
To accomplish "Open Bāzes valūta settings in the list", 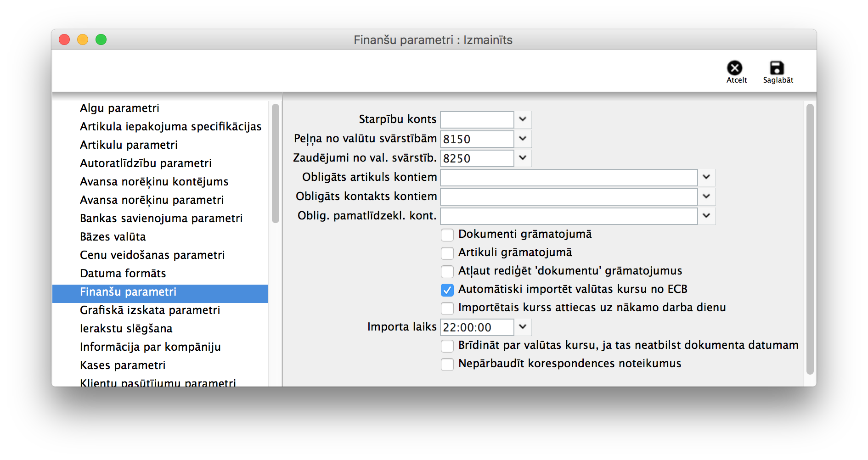I will [x=113, y=237].
